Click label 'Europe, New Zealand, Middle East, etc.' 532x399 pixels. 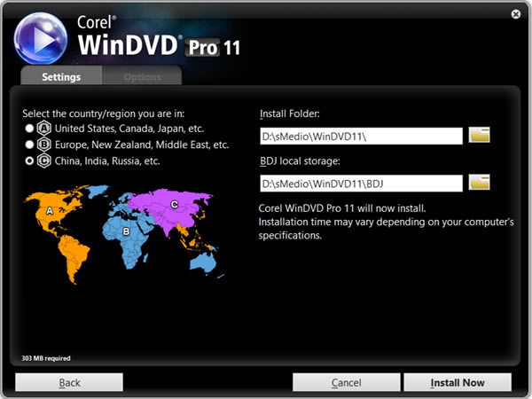(x=142, y=145)
